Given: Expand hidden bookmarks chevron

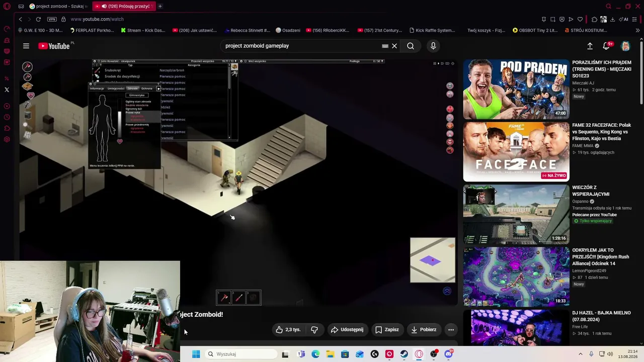Looking at the screenshot, I should point(637,30).
